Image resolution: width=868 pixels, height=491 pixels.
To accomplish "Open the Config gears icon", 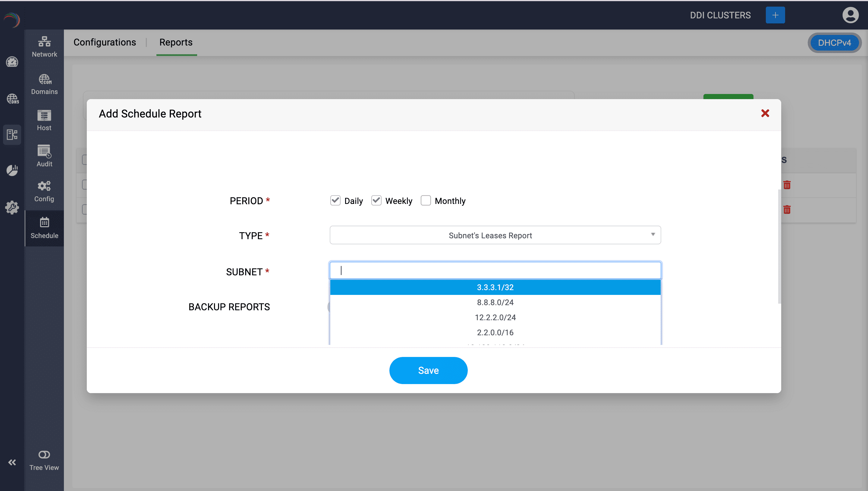I will [x=44, y=191].
